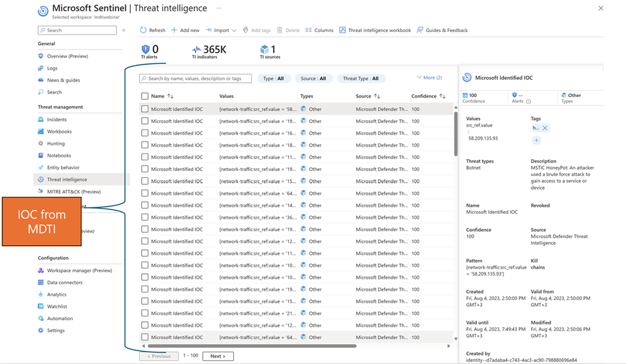Open the Hunting page

coord(56,143)
